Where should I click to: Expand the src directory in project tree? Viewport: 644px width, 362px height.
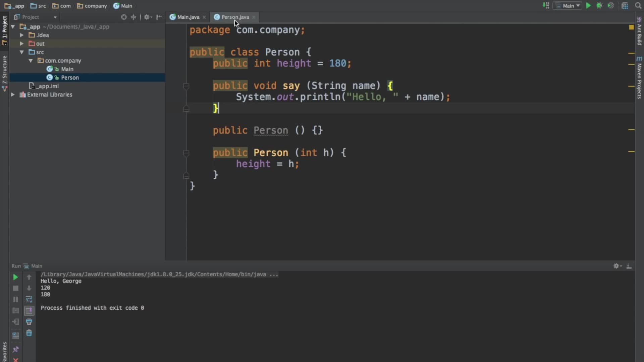click(22, 52)
